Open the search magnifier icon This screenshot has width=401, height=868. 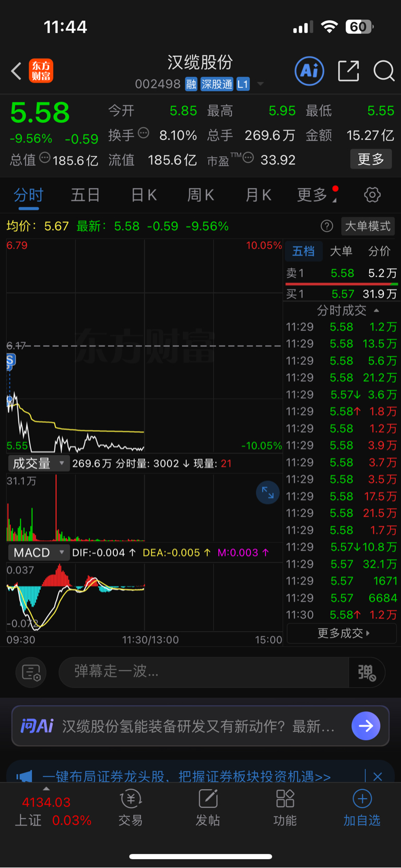coord(384,71)
